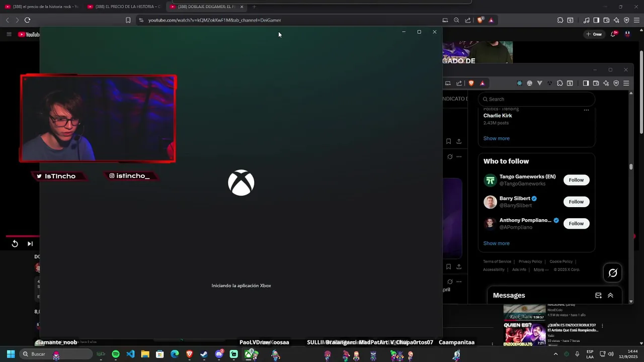Open the Brave hamburger menu in the X window
Viewport: 644px width, 362px height.
point(626,83)
